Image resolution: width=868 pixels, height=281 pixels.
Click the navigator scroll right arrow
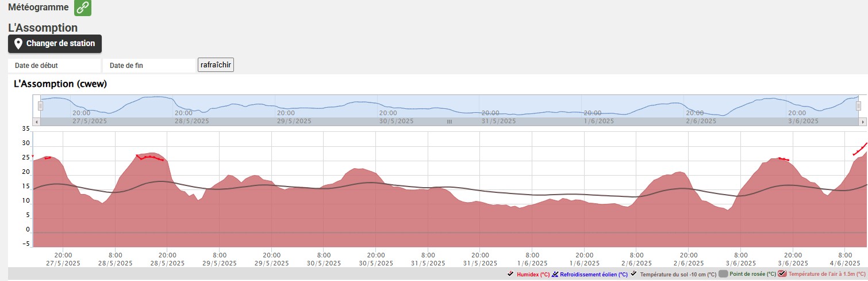pos(862,122)
